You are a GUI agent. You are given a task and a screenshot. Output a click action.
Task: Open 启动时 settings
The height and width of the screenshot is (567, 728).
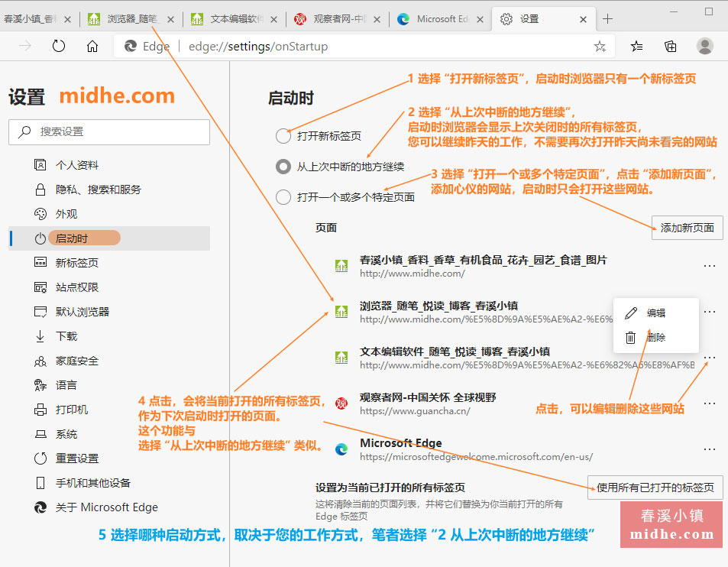109,238
